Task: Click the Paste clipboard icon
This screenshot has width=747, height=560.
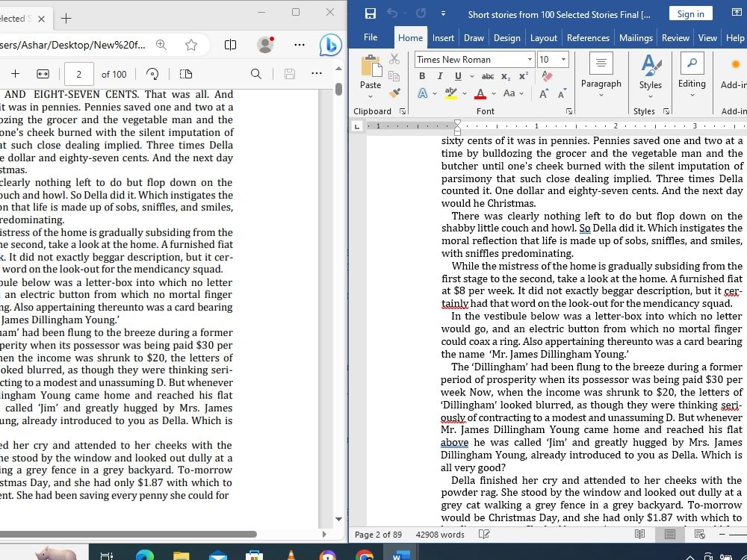Action: pos(371,66)
